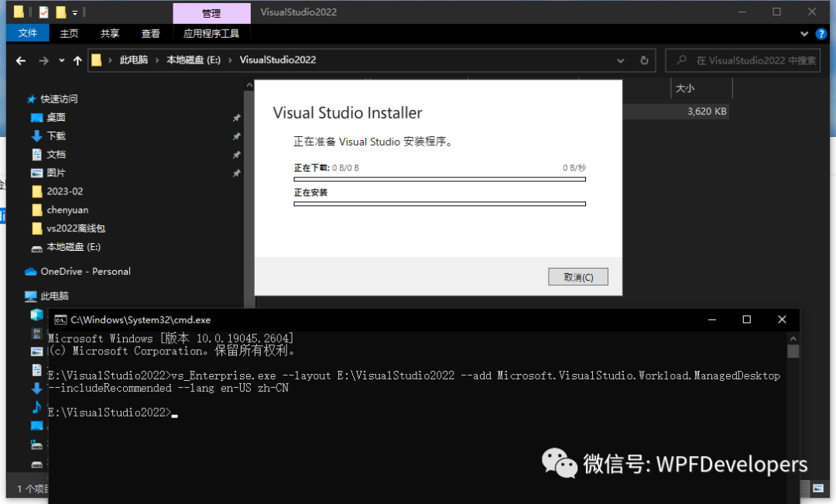Click the cmd window scrollbar thumb
Viewport: 836px width, 504px height.
[793, 351]
